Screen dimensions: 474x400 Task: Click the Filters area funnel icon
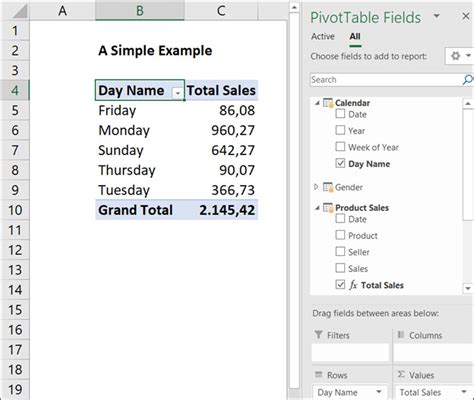[319, 335]
